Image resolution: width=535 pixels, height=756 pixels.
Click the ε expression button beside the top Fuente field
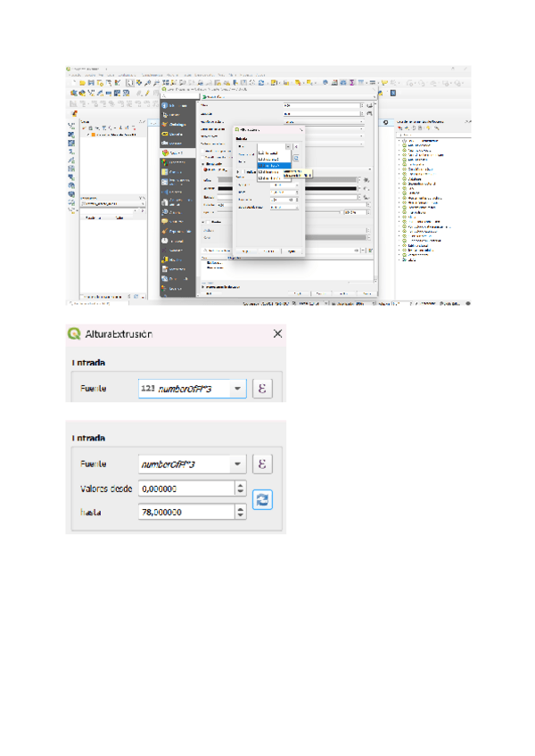(x=262, y=389)
